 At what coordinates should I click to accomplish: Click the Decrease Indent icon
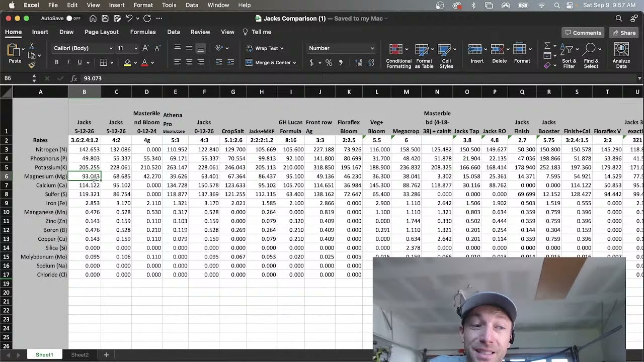(x=219, y=62)
